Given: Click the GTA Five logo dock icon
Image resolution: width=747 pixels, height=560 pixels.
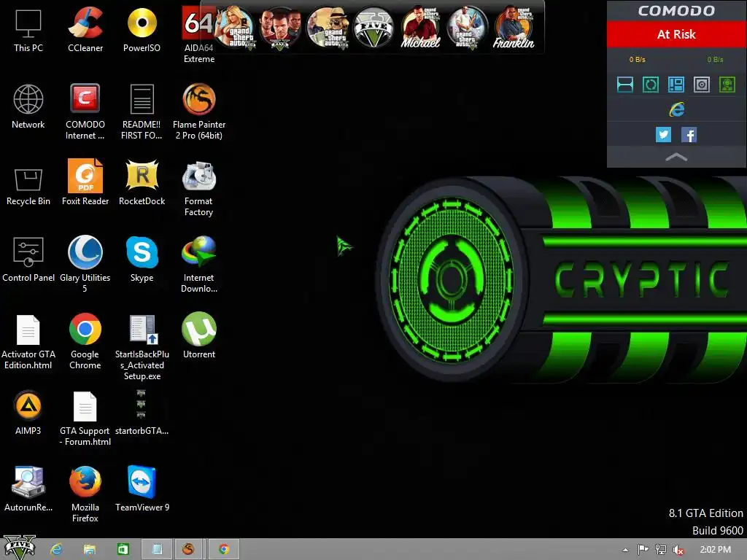Looking at the screenshot, I should click(x=373, y=27).
